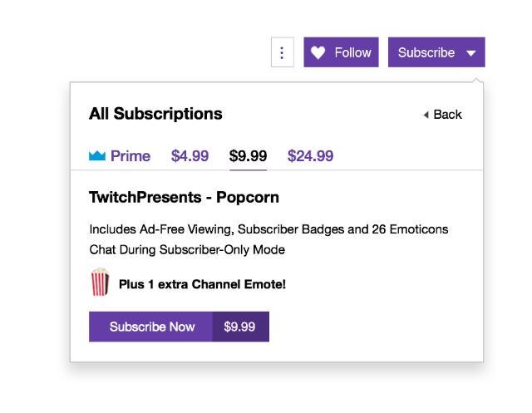Click the popcorn emote icon
Image resolution: width=532 pixels, height=413 pixels.
[100, 283]
